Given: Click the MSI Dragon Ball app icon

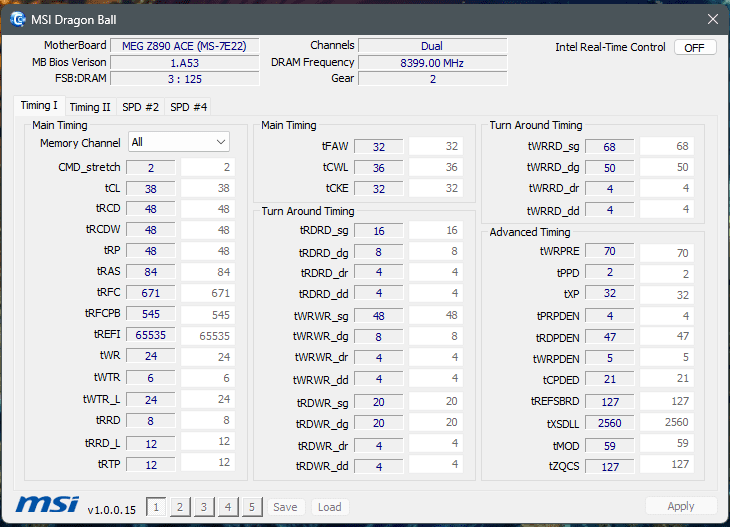Looking at the screenshot, I should 18,20.
